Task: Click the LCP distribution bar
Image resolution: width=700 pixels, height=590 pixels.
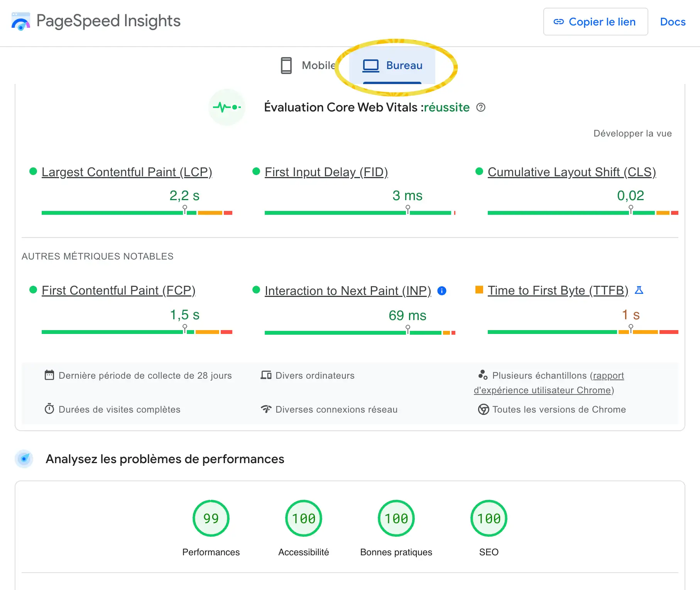Action: point(137,212)
